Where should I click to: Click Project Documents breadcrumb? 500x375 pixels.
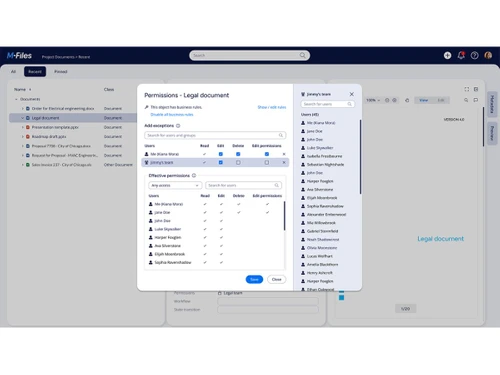(x=58, y=57)
